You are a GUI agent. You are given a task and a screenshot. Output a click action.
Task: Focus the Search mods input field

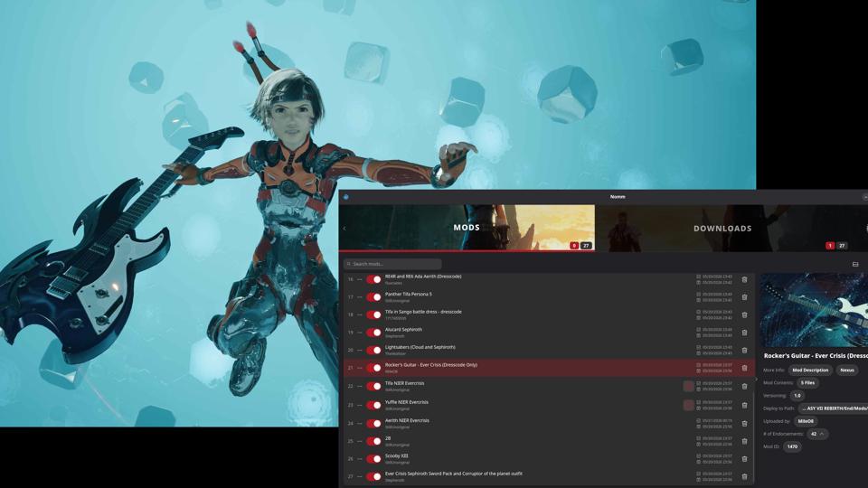pyautogui.click(x=392, y=264)
